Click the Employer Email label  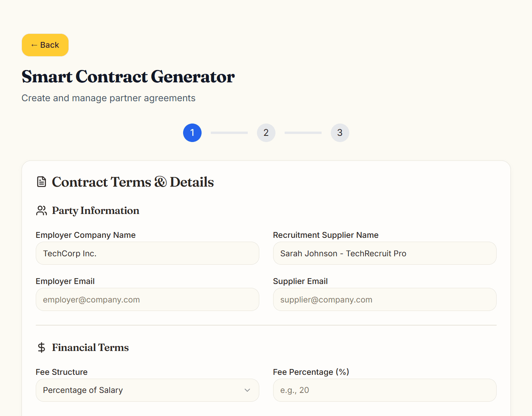(65, 281)
